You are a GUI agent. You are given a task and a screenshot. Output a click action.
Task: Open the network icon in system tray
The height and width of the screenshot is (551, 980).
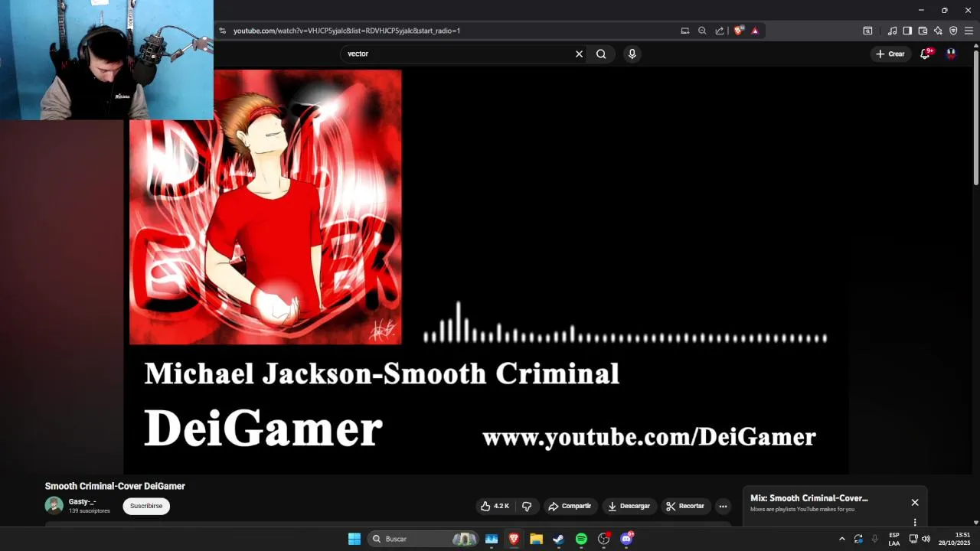[x=913, y=539]
